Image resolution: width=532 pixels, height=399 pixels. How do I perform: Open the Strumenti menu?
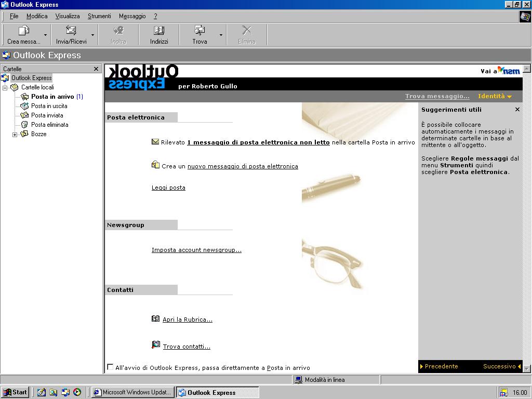pos(99,16)
